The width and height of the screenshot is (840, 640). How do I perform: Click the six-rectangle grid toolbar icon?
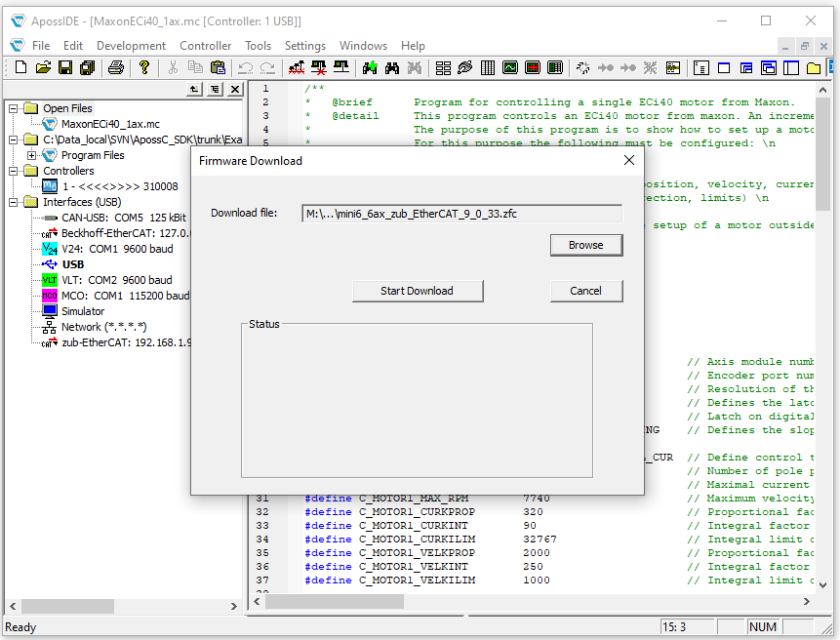(443, 67)
